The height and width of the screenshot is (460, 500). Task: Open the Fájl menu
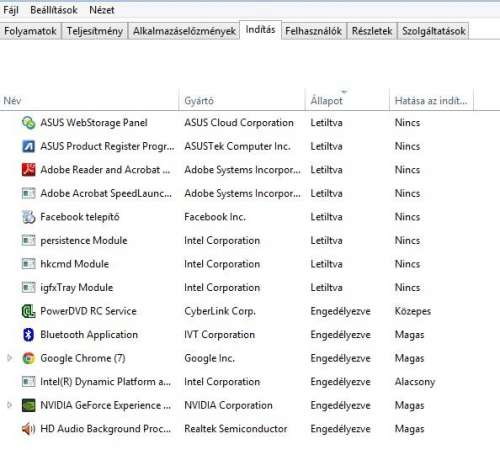[11, 10]
